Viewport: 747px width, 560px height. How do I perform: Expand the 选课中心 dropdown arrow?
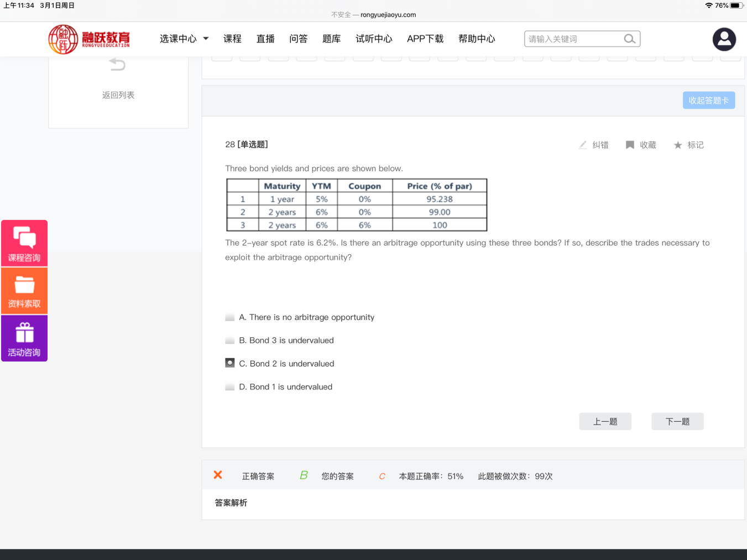[x=206, y=39]
